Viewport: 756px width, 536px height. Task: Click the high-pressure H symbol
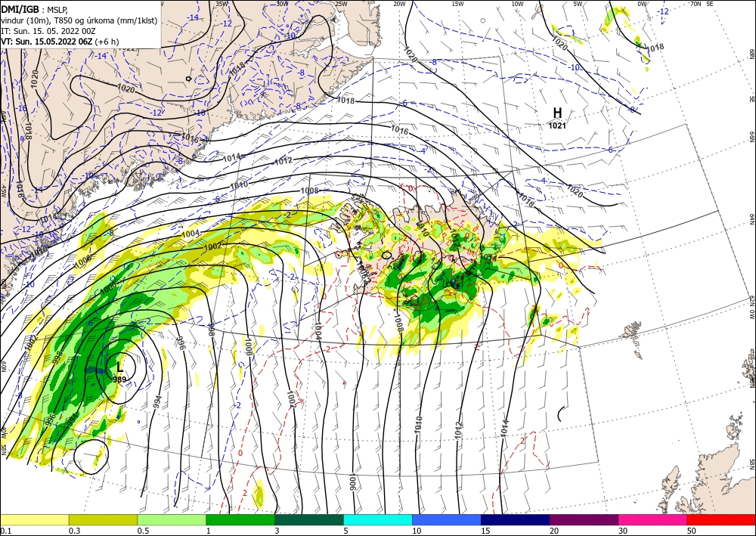(557, 113)
